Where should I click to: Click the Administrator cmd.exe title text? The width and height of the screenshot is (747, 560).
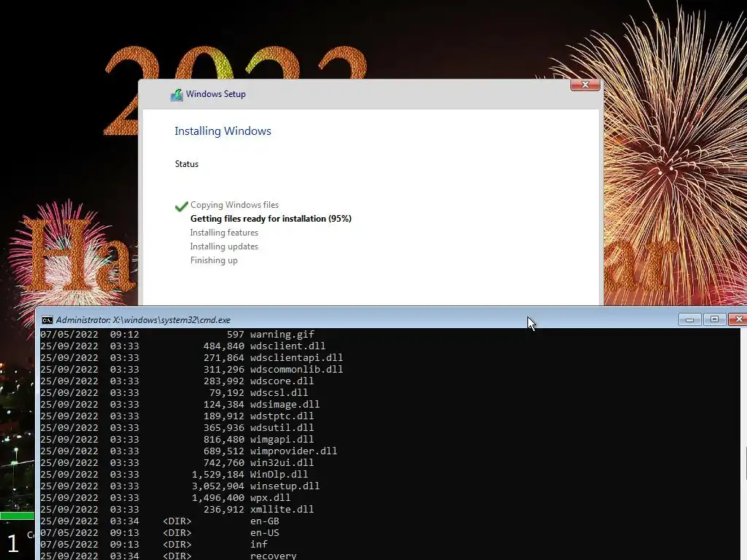click(143, 320)
